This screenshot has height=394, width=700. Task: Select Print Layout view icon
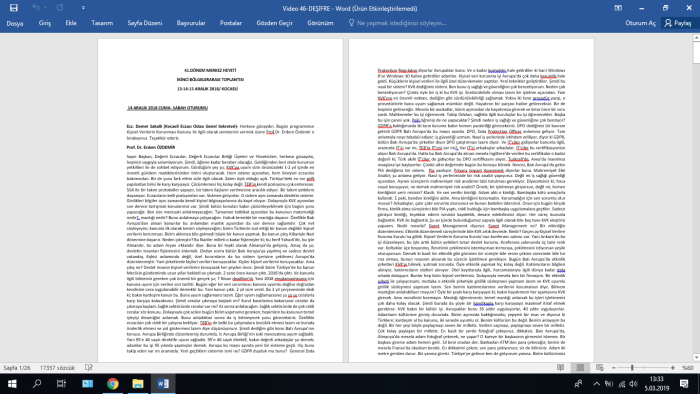(580, 368)
